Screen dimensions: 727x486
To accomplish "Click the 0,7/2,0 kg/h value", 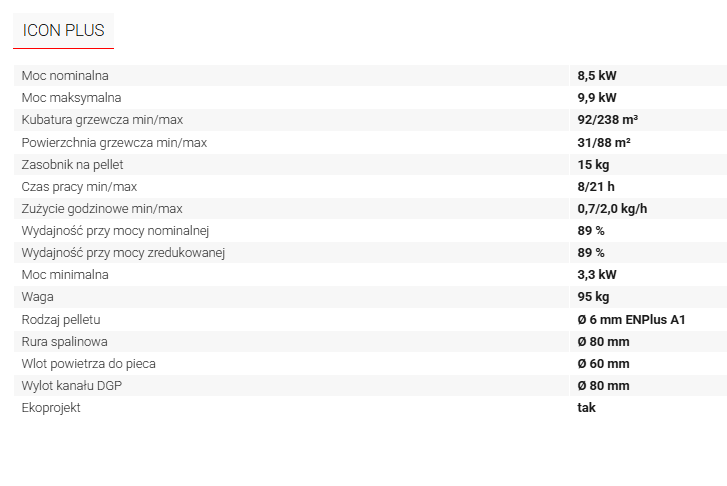I will point(612,209).
